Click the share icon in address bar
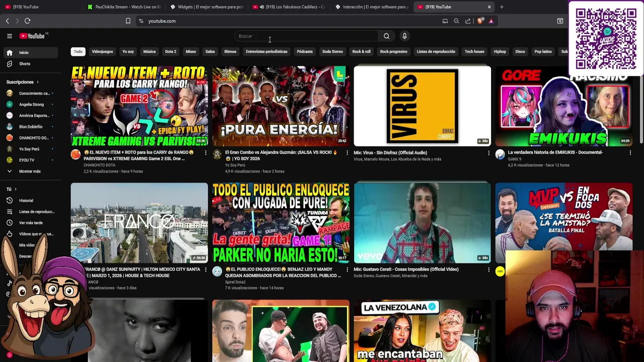Image resolution: width=644 pixels, height=362 pixels. [x=468, y=21]
